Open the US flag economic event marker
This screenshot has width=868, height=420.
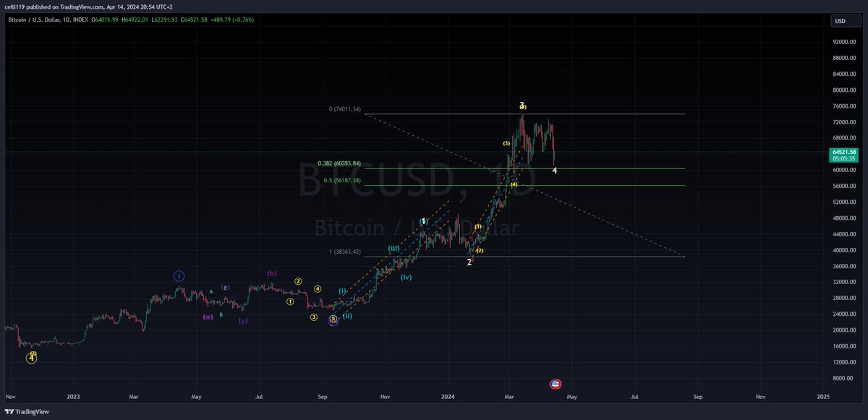point(555,383)
